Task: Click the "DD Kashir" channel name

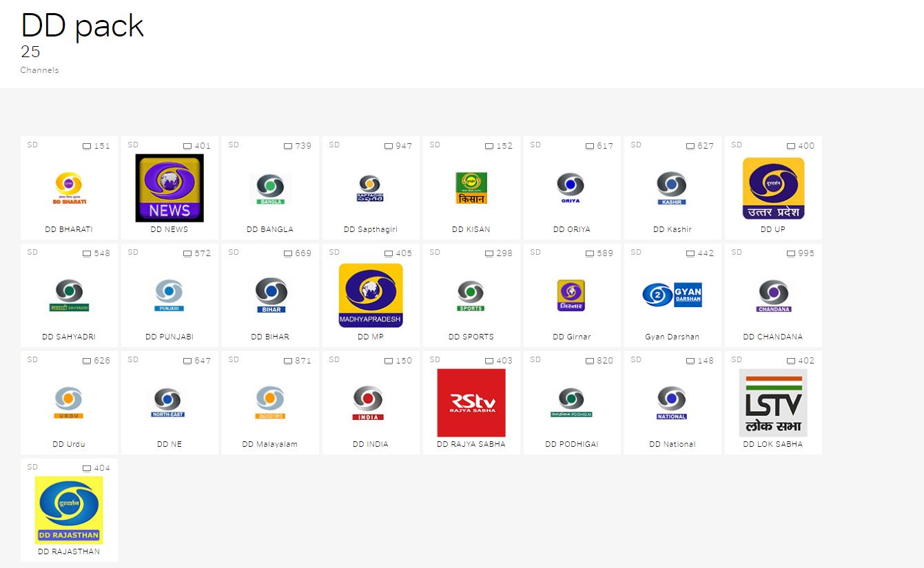Action: (673, 229)
